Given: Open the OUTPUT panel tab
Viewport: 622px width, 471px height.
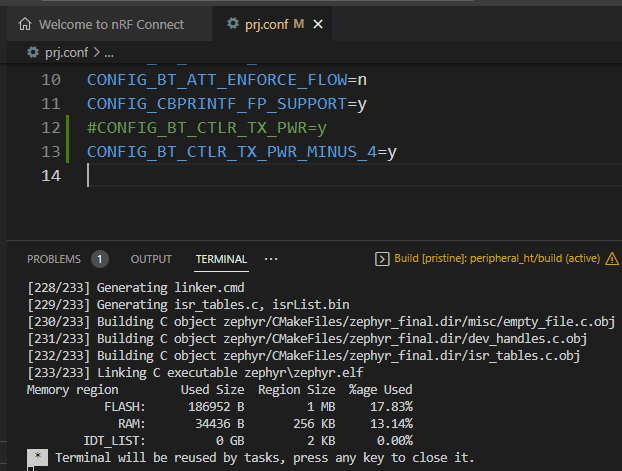Looking at the screenshot, I should click(x=151, y=259).
